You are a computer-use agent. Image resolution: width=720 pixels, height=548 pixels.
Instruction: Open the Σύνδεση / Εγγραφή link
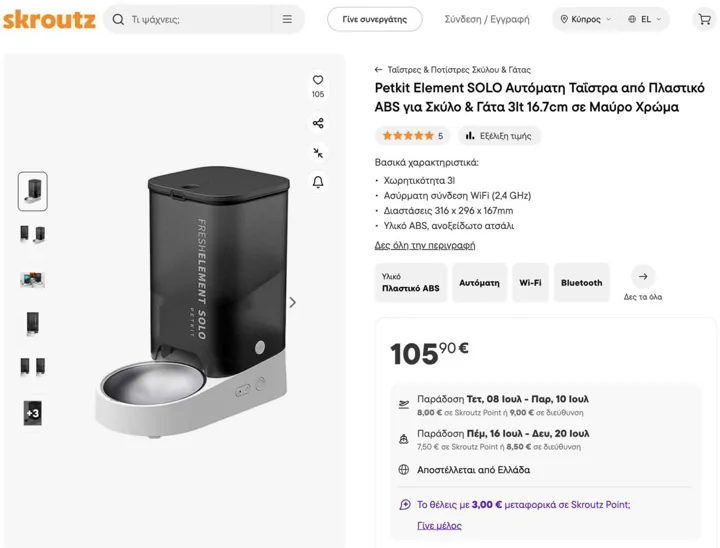point(487,19)
